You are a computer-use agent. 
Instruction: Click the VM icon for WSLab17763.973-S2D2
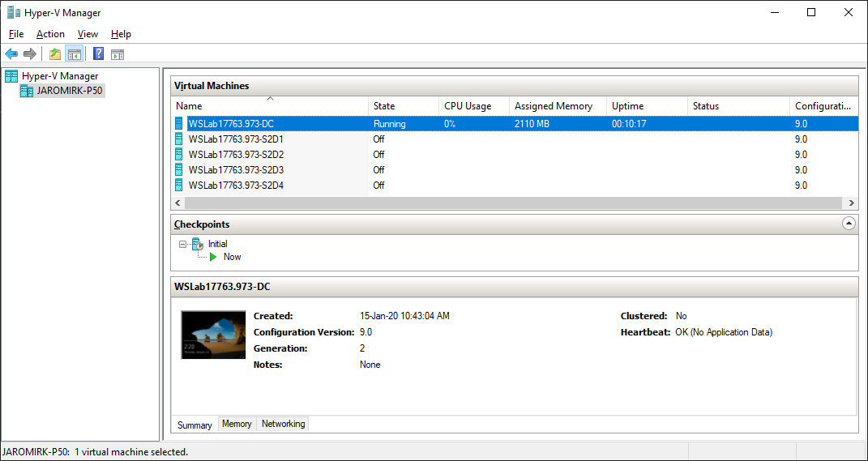coord(179,155)
